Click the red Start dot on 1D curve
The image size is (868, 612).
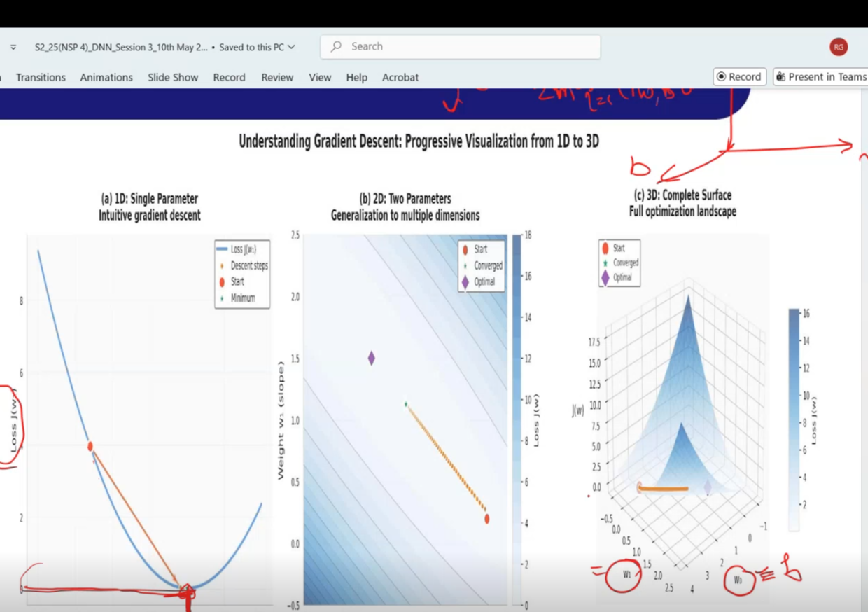(x=90, y=446)
